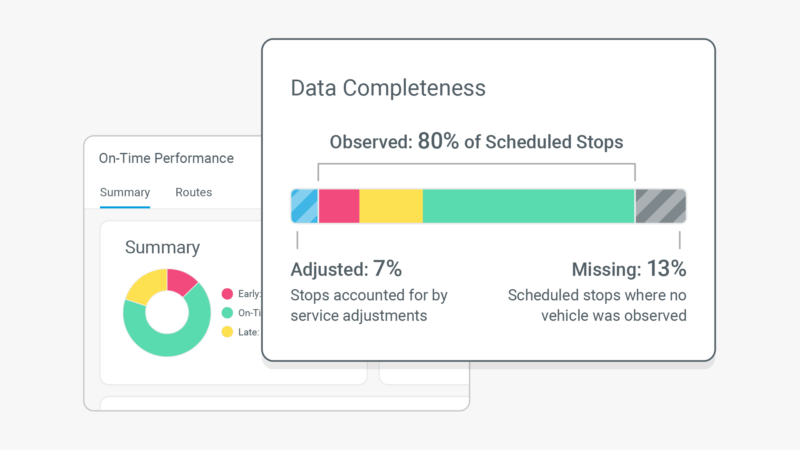This screenshot has width=800, height=450.
Task: Click the yellow segment of the completeness bar
Action: click(391, 205)
